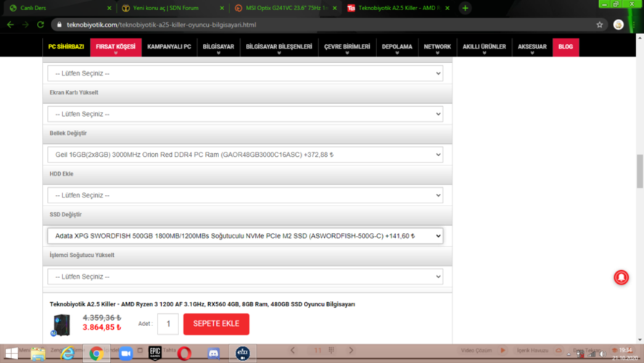The height and width of the screenshot is (363, 644).
Task: Open the DEPOLAMA menu
Action: (x=397, y=47)
